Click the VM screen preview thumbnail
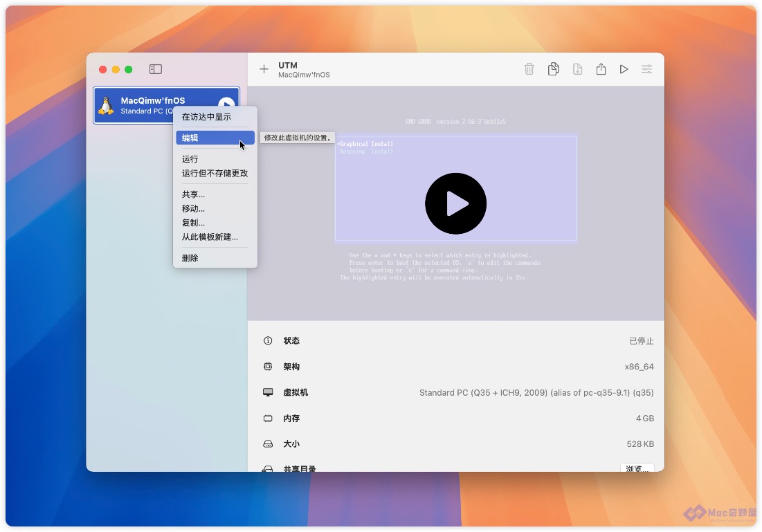This screenshot has height=532, width=762. pyautogui.click(x=456, y=203)
